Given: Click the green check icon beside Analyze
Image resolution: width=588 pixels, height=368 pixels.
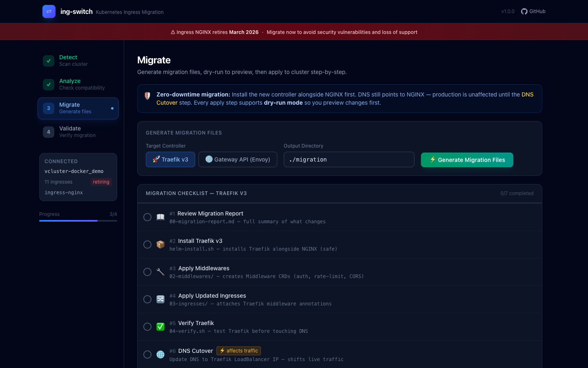Looking at the screenshot, I should 49,85.
